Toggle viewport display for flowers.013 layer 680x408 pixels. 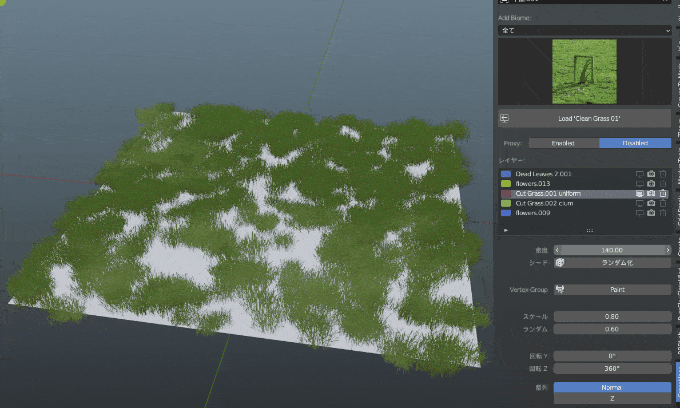[x=640, y=183]
